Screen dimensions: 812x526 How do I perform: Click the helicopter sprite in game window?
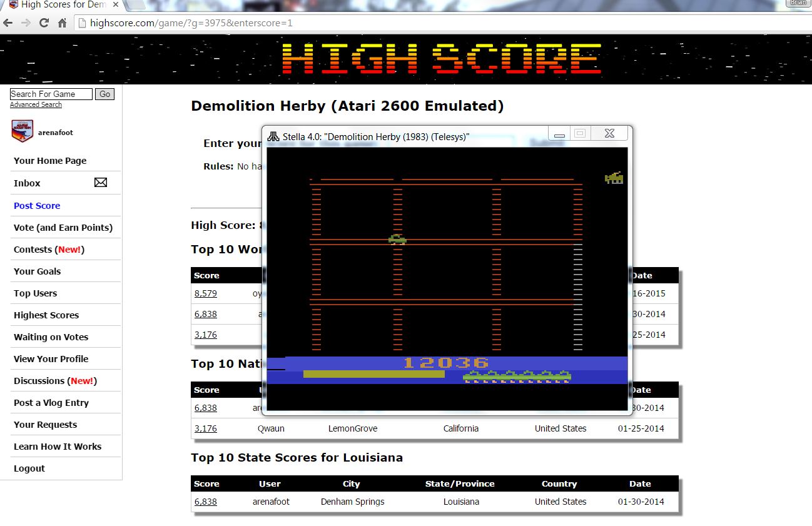coord(614,178)
